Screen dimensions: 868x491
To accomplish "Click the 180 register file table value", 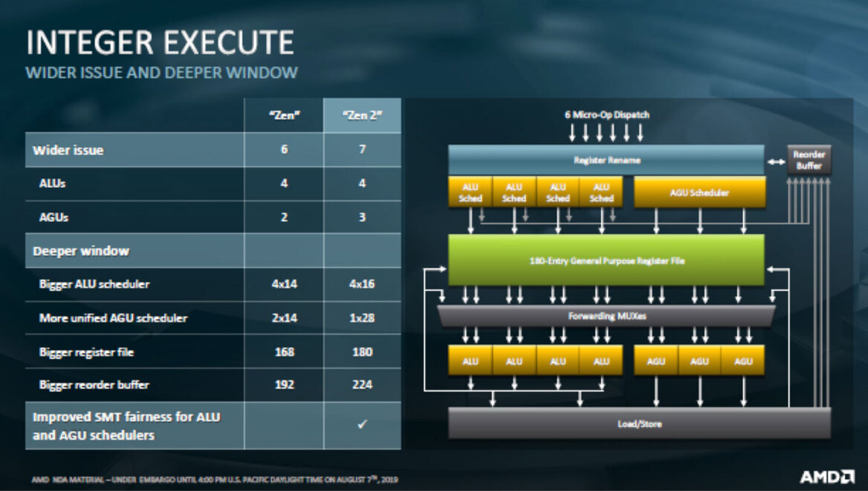I will tap(362, 351).
